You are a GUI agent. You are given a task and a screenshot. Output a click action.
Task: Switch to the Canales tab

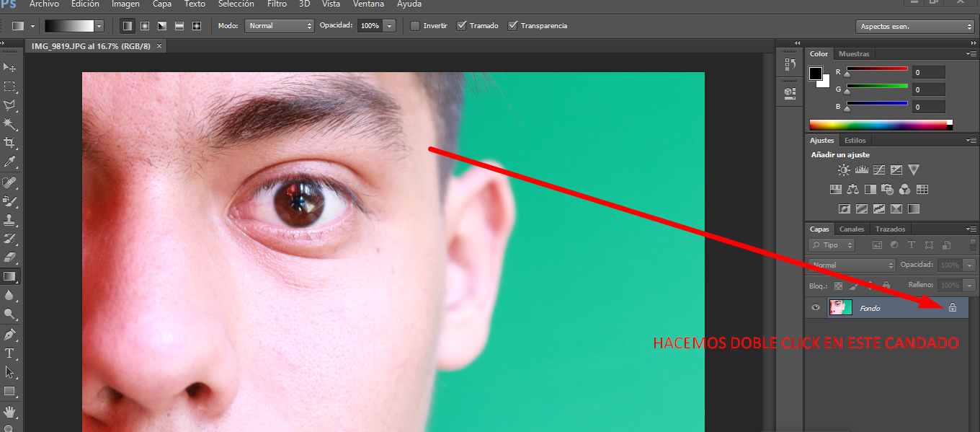tap(852, 229)
